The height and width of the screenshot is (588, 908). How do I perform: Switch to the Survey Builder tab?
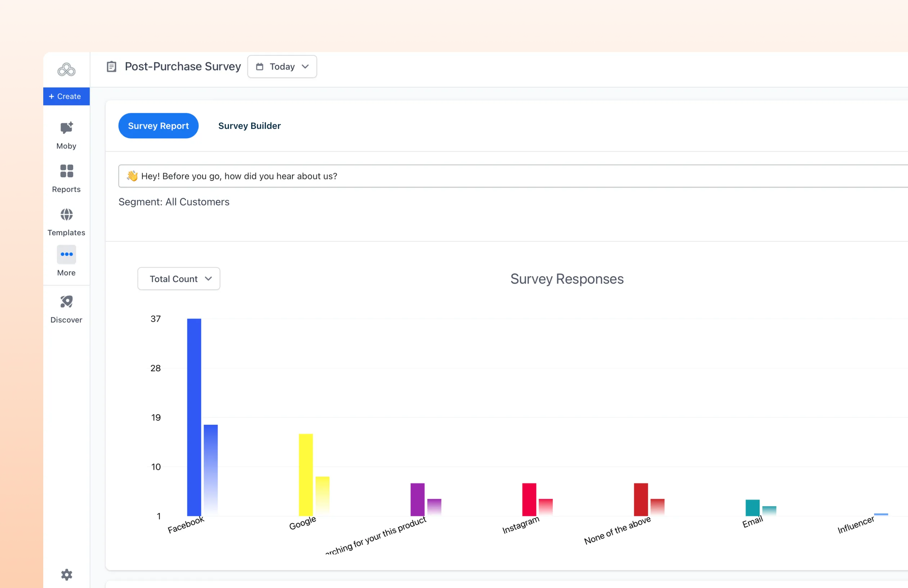(x=249, y=125)
